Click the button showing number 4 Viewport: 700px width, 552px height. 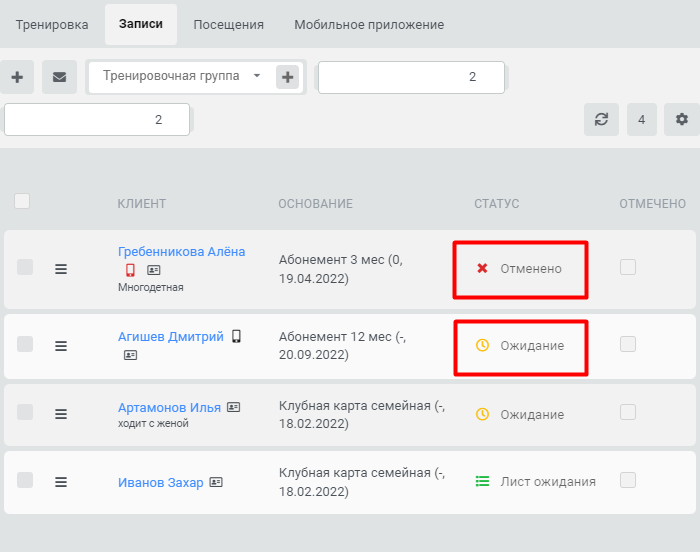642,119
